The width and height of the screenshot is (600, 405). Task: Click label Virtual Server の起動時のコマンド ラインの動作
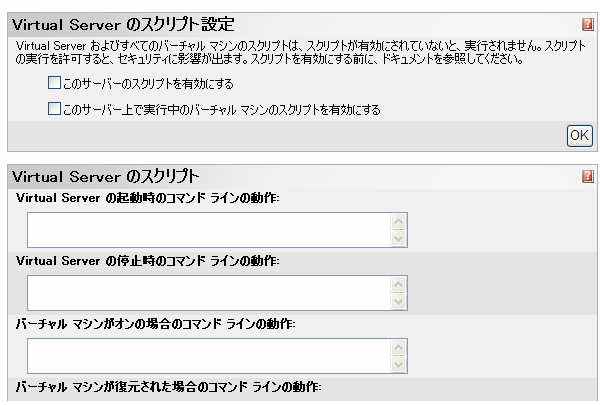(x=148, y=198)
